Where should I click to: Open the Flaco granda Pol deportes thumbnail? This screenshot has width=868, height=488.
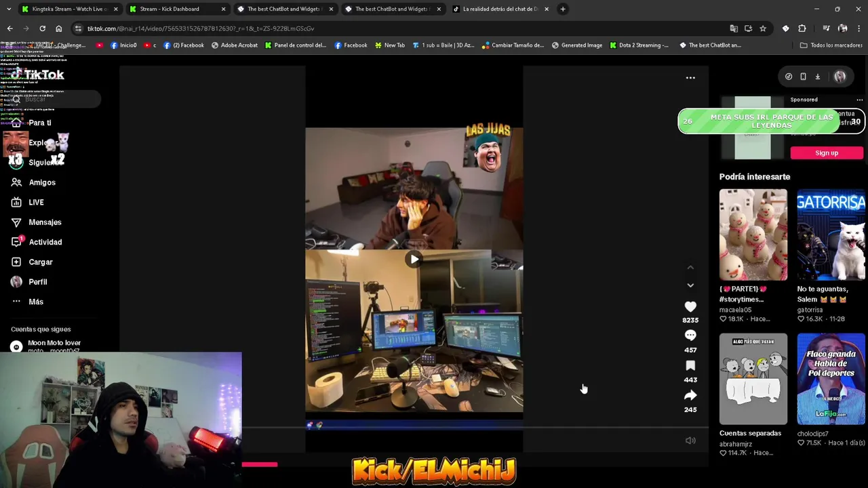pos(831,379)
